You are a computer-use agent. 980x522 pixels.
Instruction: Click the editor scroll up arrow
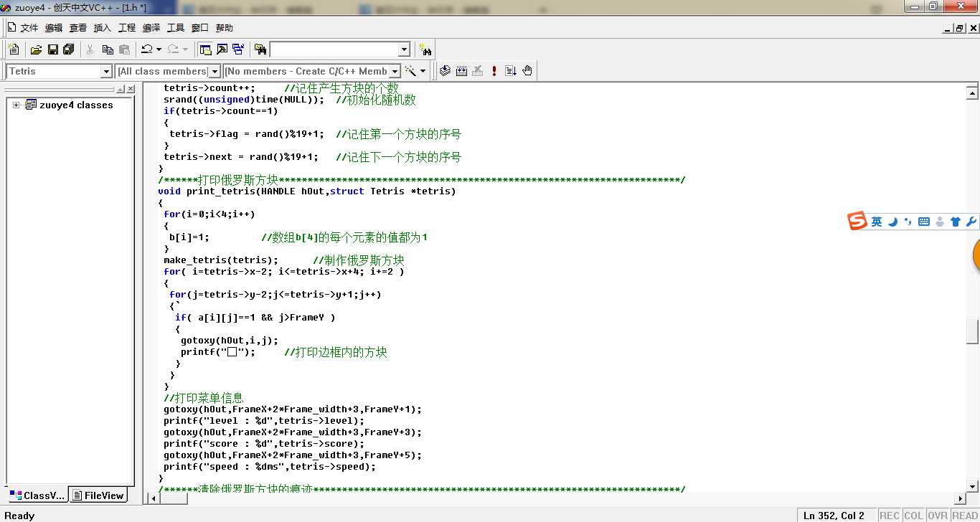click(x=972, y=92)
